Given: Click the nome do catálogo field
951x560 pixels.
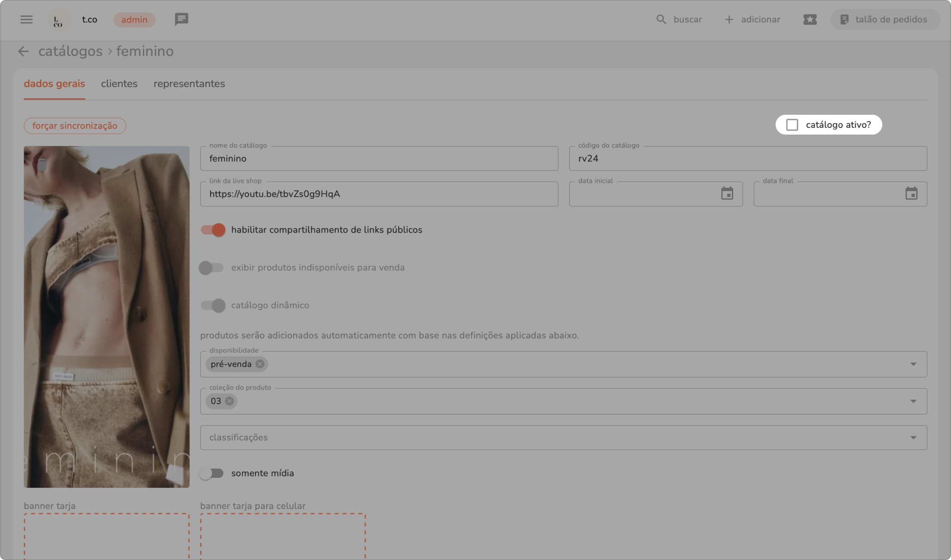Looking at the screenshot, I should click(x=379, y=159).
